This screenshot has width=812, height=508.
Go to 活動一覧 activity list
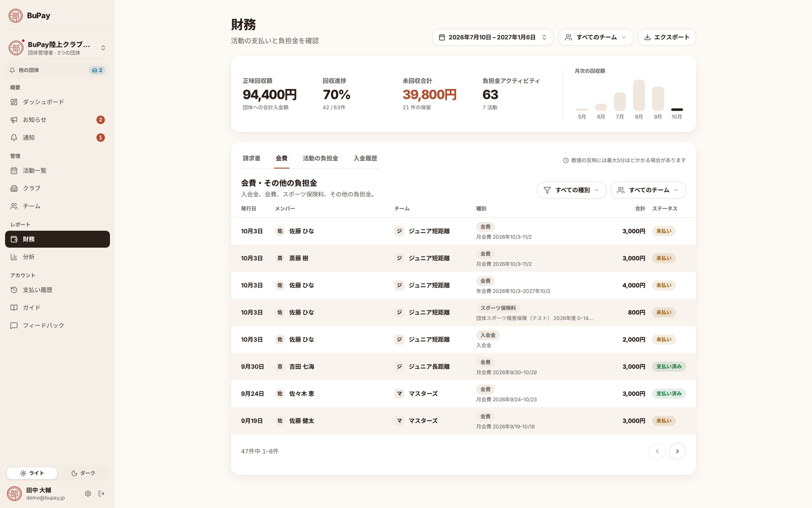[x=57, y=171]
